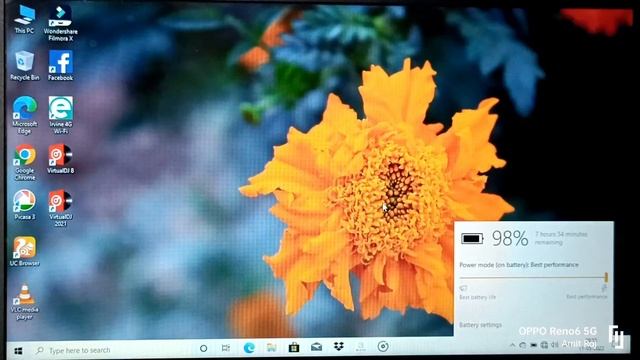
Task: Click the volume speaker tray icon
Action: click(x=554, y=345)
